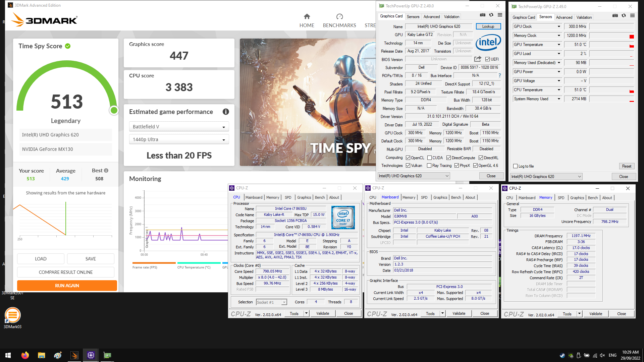This screenshot has width=644, height=362.
Task: Open the hamburger menu in GPU-Z Graphics Card window
Action: 500,15
